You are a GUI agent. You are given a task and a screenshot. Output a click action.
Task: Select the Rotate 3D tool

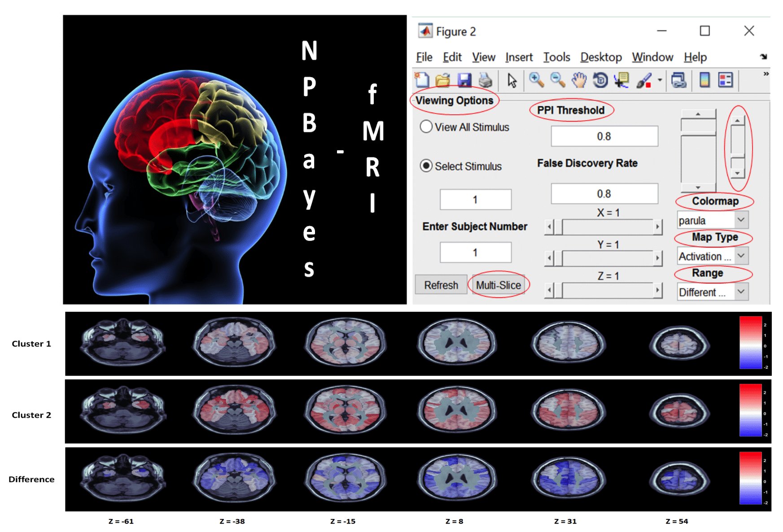[600, 80]
